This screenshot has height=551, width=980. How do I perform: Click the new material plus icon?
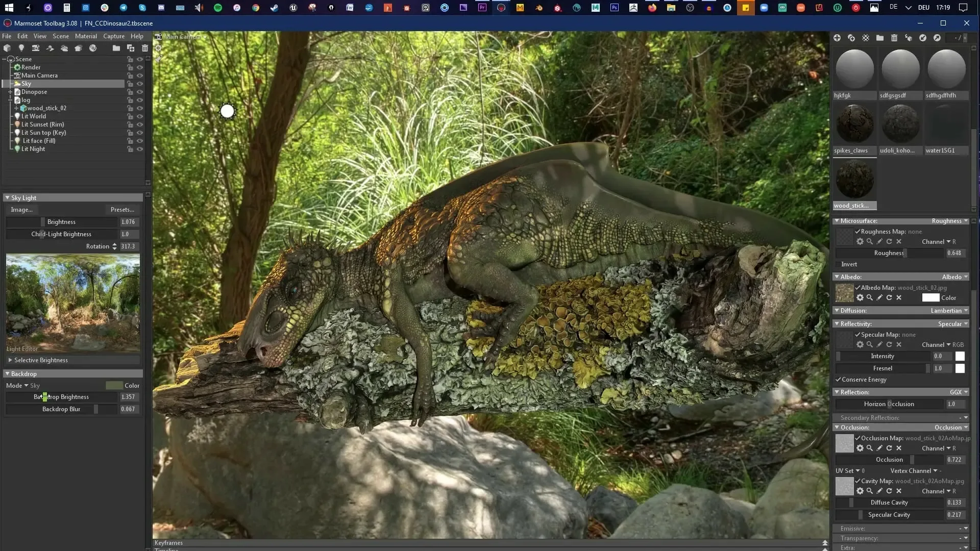pos(837,38)
